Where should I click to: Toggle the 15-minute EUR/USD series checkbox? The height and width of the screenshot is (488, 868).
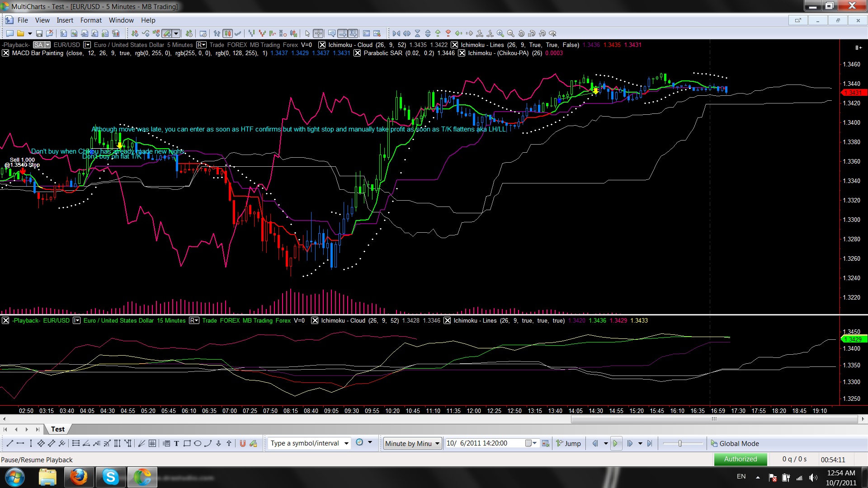[x=5, y=320]
